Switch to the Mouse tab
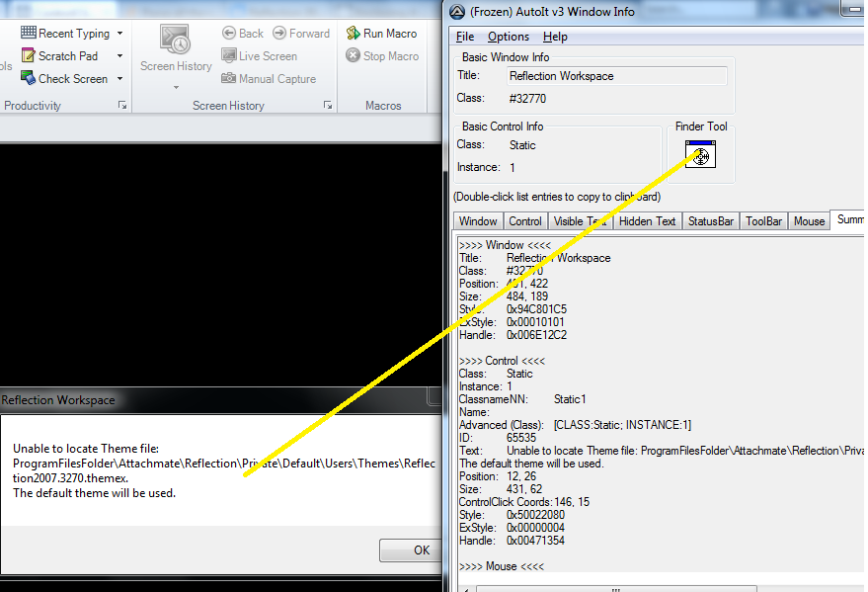The image size is (868, 592). click(809, 221)
